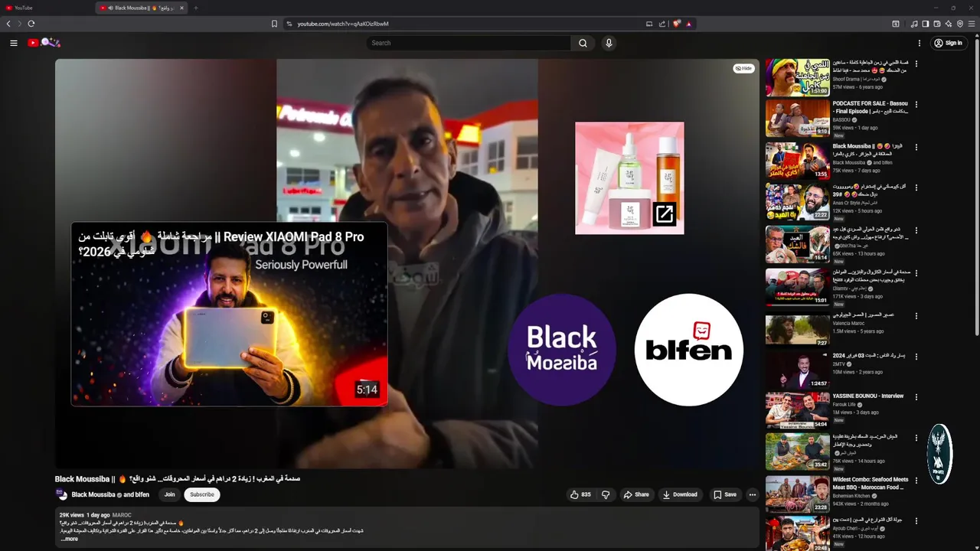Open the Shoof Drama 1:51:00 recommended video
This screenshot has height=551, width=980.
click(x=797, y=77)
